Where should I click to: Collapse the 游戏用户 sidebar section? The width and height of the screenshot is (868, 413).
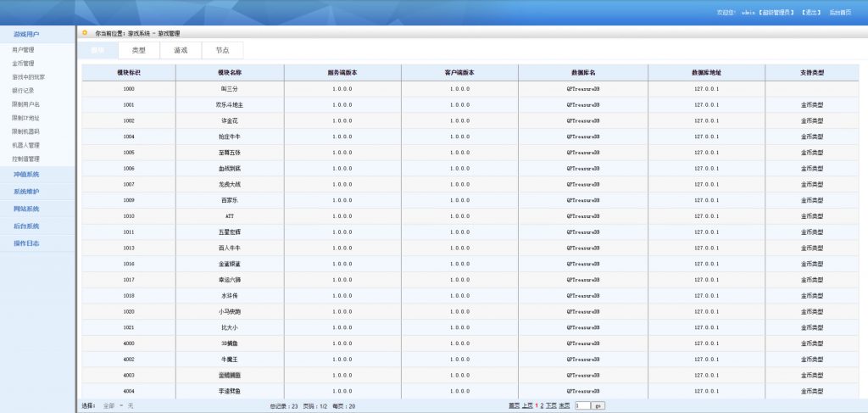point(26,35)
